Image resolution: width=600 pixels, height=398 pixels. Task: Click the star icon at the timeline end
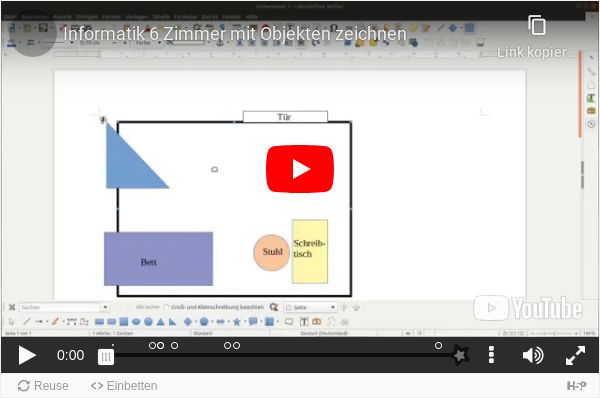click(460, 355)
